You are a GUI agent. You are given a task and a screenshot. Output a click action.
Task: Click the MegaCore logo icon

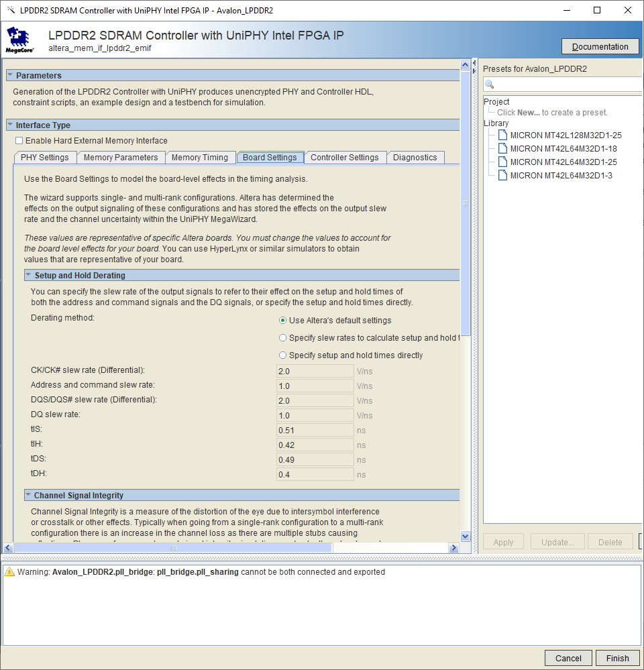tap(19, 40)
